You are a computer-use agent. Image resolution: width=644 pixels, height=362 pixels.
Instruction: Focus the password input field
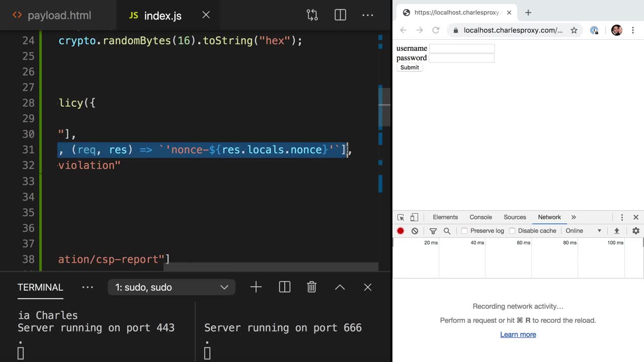pyautogui.click(x=461, y=58)
